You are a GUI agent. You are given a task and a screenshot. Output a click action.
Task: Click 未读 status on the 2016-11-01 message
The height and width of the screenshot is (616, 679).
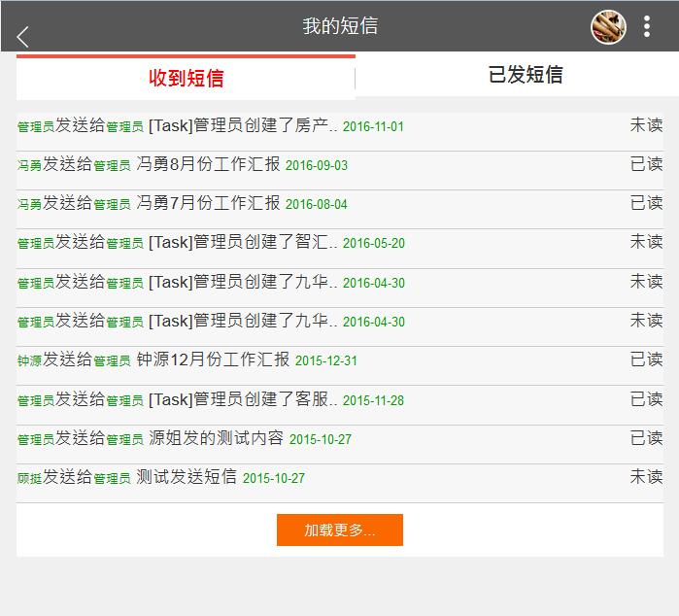[x=646, y=124]
